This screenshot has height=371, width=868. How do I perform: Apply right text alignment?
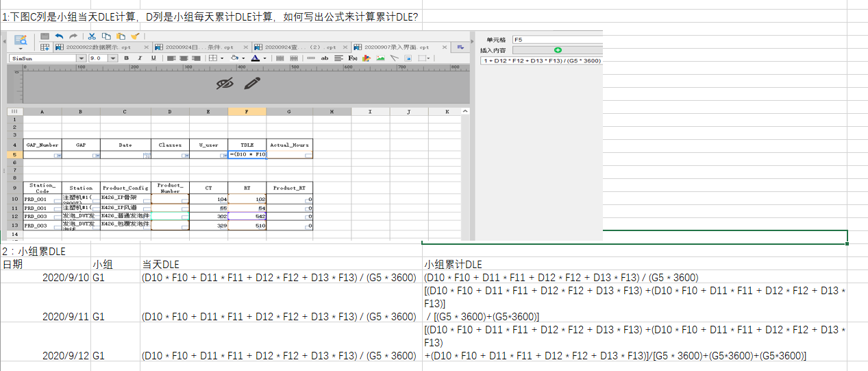point(197,58)
